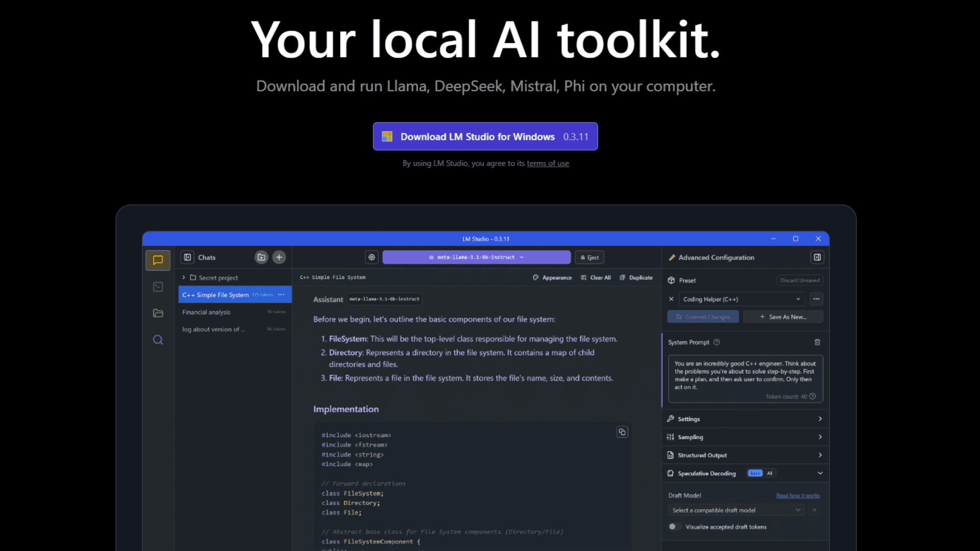Open options for C++ Simple File System chat
The image size is (980, 551).
[281, 295]
